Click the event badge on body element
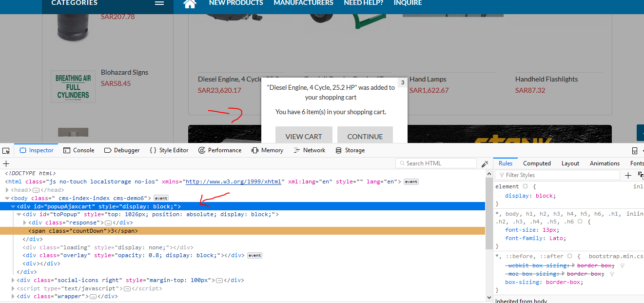Viewport: 644px width, 303px height. coord(161,198)
